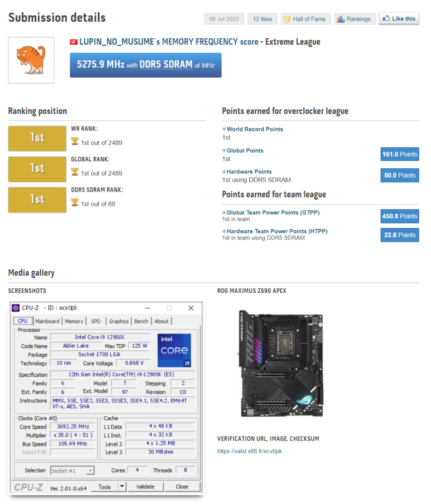Open the Graphics tab in CPU-Z

pyautogui.click(x=118, y=321)
